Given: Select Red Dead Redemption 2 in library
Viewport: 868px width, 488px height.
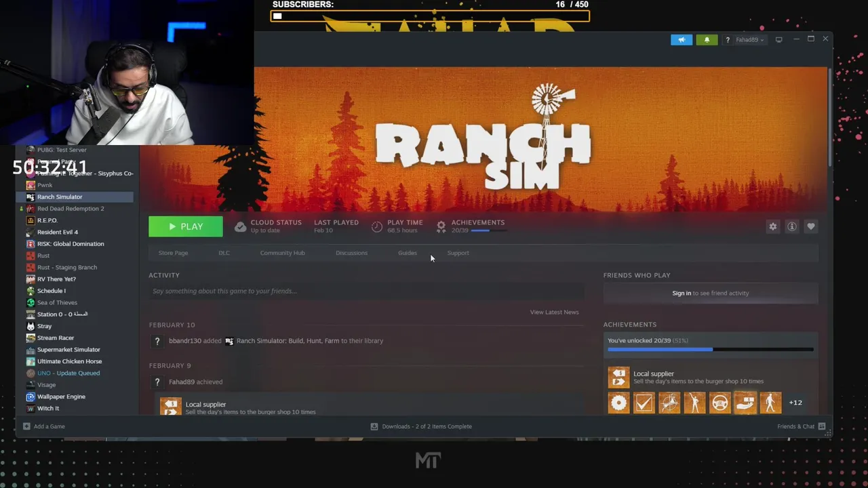Looking at the screenshot, I should pyautogui.click(x=75, y=209).
